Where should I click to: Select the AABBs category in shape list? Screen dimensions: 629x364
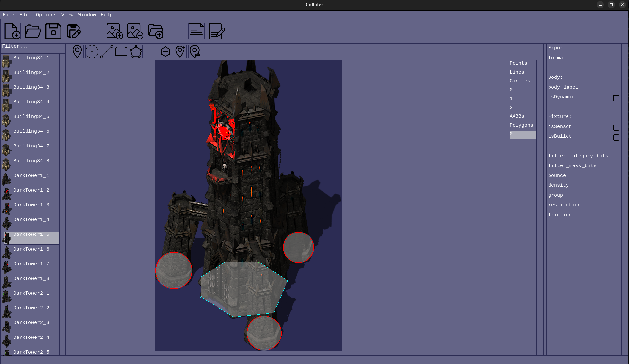tap(517, 116)
